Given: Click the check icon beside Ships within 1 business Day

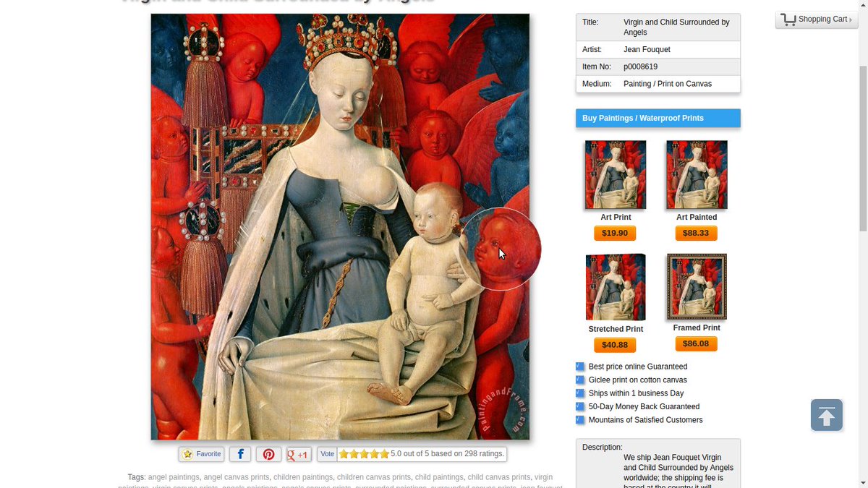Looking at the screenshot, I should [x=580, y=393].
